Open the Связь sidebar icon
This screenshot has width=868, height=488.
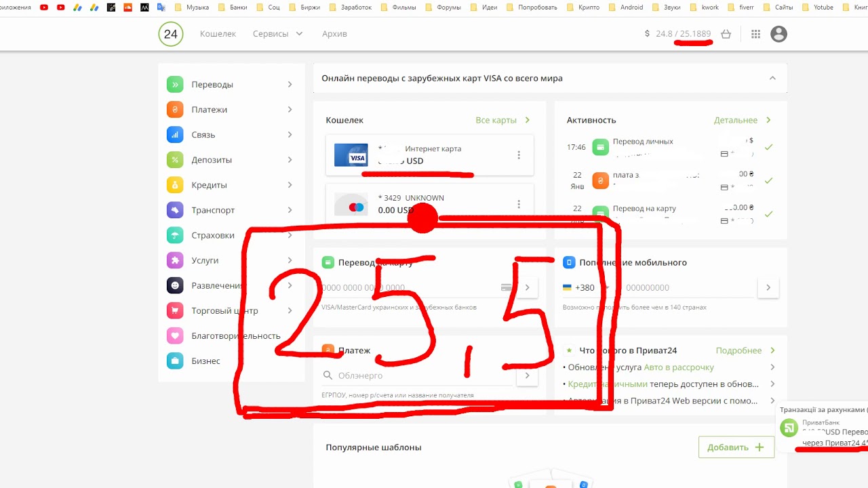pos(175,135)
